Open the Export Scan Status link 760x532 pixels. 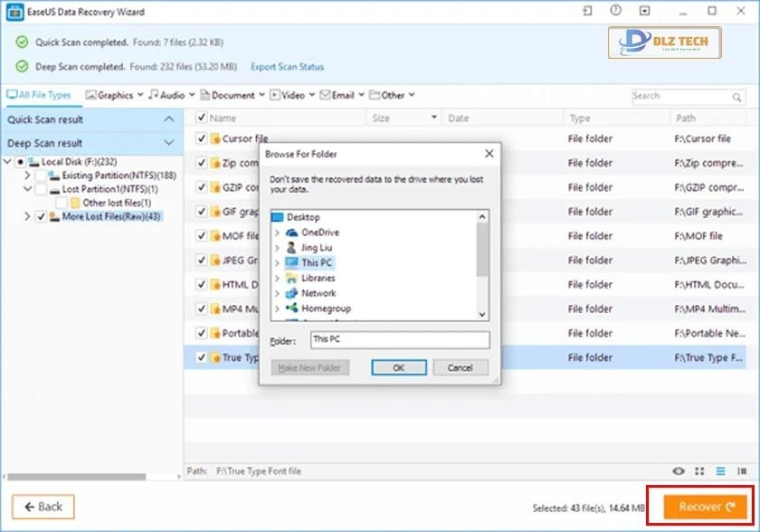(287, 66)
